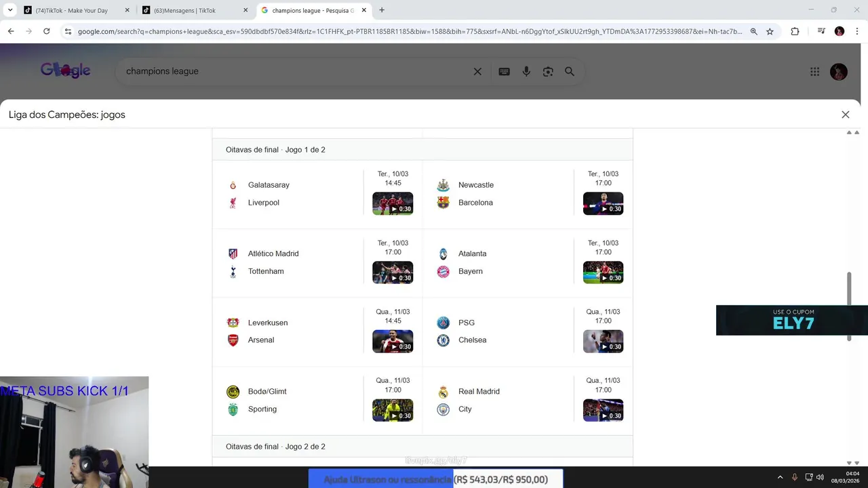Play Leverkusen vs Arsenal video thumbnail
The width and height of the screenshot is (868, 488).
click(393, 341)
